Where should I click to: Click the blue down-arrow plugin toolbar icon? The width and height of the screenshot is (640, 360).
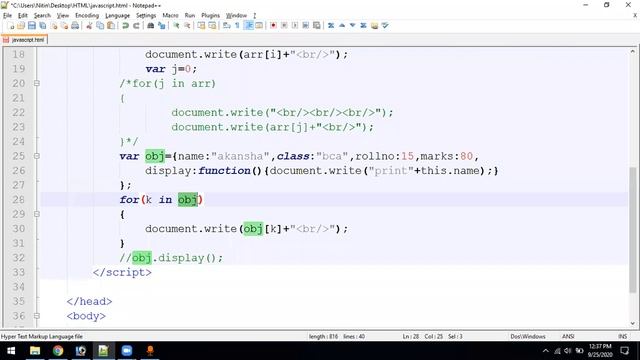coord(352,26)
